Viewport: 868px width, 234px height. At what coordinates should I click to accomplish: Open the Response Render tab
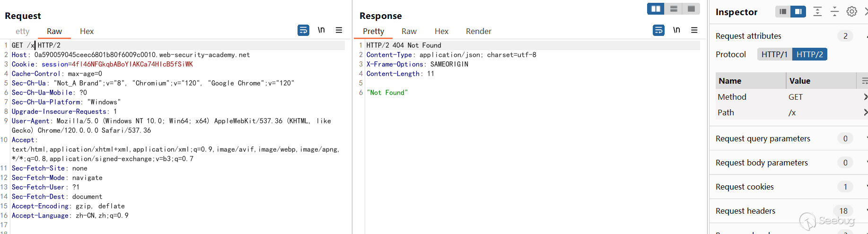(478, 31)
